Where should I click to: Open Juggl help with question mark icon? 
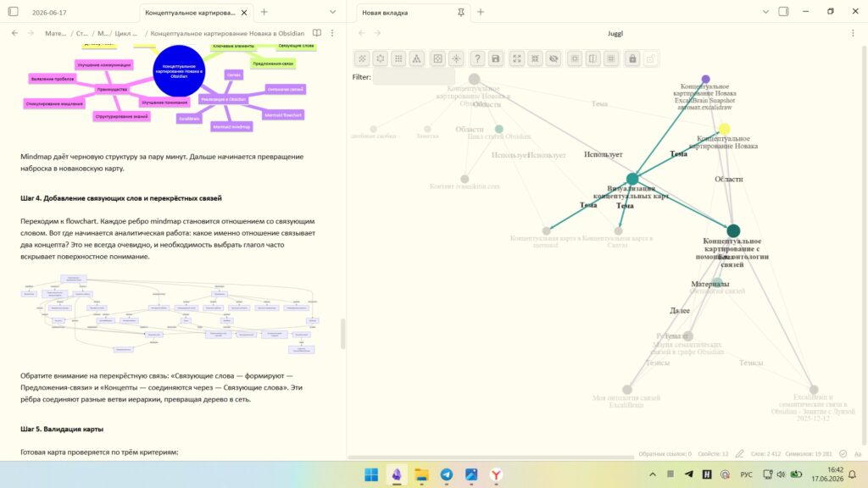pos(477,58)
